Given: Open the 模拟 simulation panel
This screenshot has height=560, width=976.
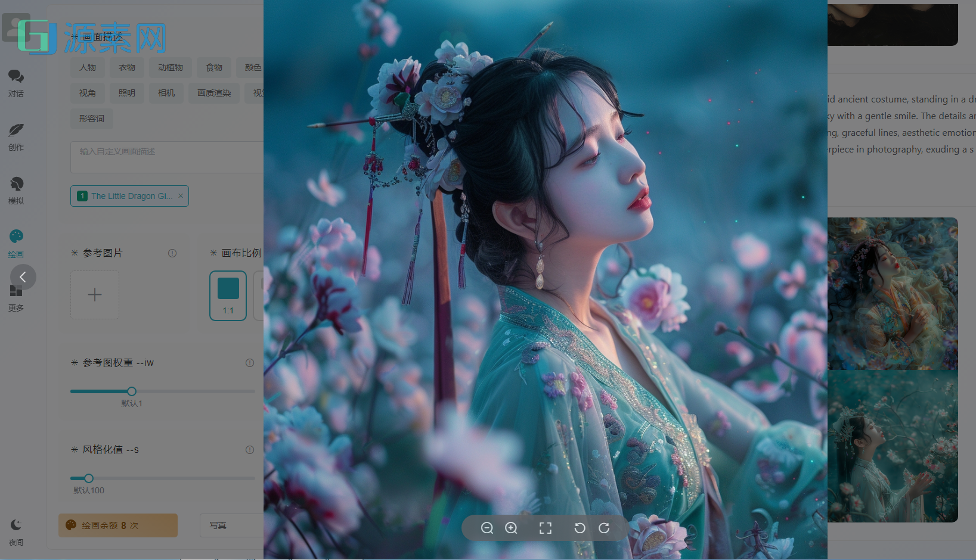Looking at the screenshot, I should [16, 189].
